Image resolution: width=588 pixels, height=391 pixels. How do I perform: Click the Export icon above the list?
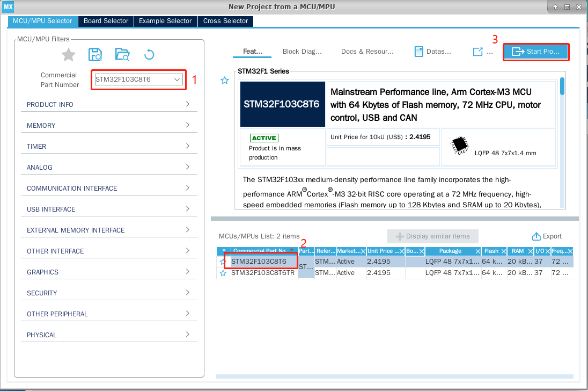[x=536, y=236]
